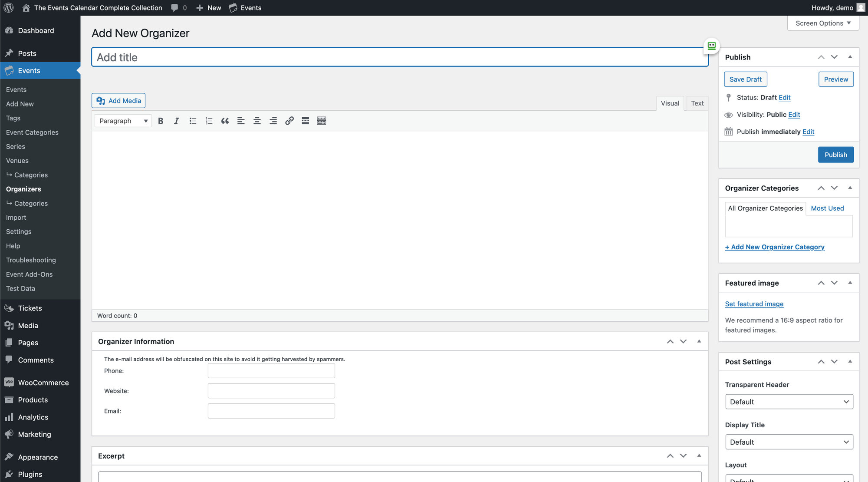868x482 pixels.
Task: Insert a bulleted list
Action: (193, 121)
